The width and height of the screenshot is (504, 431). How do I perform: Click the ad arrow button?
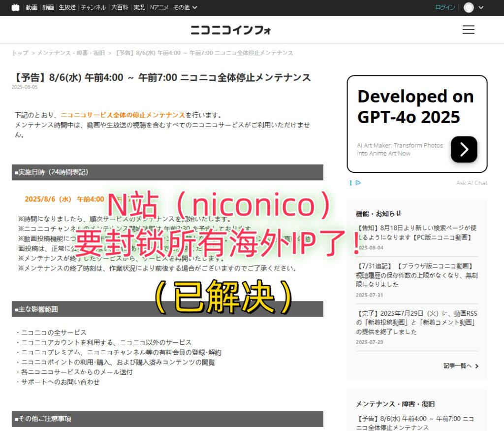pyautogui.click(x=464, y=149)
